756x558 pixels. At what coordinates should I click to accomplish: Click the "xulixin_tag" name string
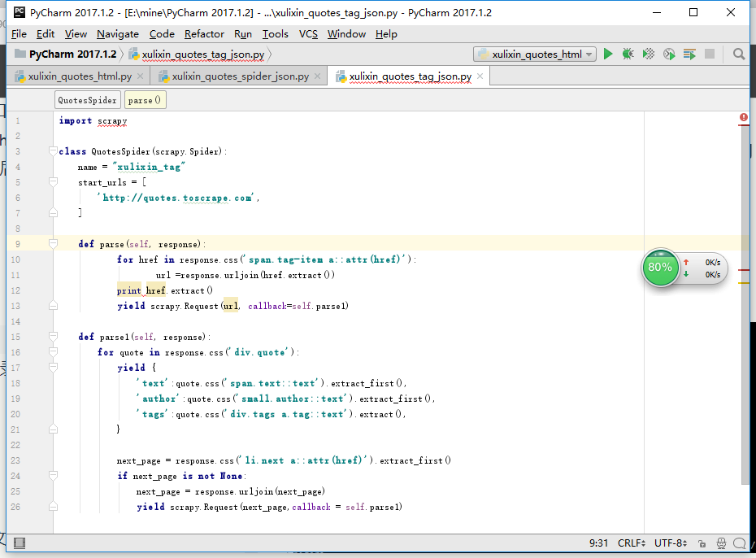click(x=149, y=167)
